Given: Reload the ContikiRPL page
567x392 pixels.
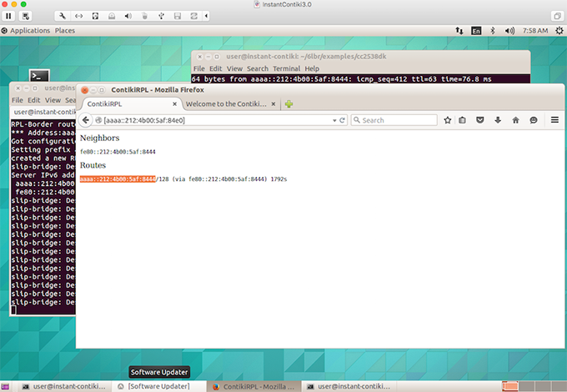Looking at the screenshot, I should (x=342, y=120).
